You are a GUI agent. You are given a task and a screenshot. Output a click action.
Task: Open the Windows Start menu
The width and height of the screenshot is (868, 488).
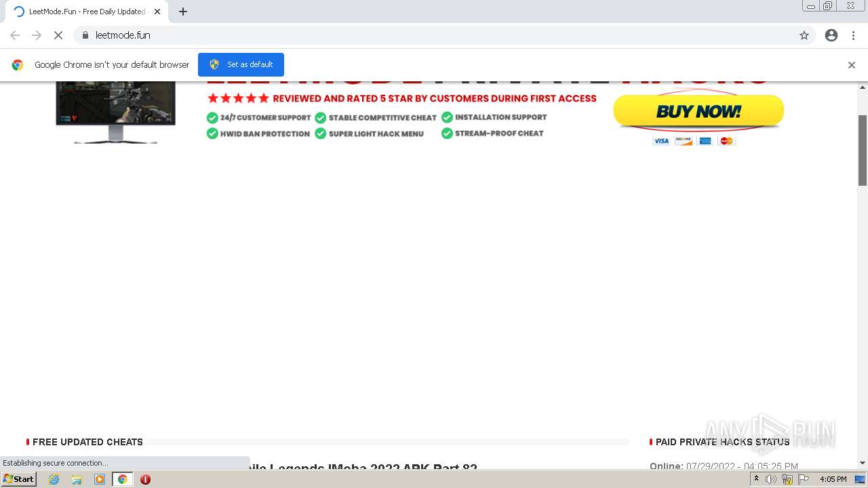tap(19, 479)
